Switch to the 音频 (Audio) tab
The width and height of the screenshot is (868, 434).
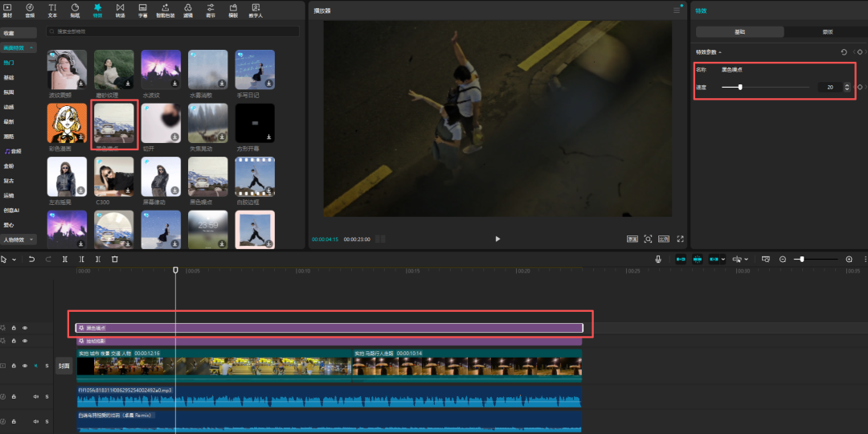(x=30, y=10)
